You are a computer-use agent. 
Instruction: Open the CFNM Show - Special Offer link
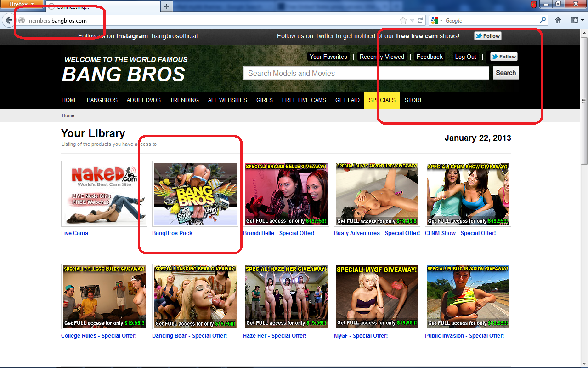point(460,233)
